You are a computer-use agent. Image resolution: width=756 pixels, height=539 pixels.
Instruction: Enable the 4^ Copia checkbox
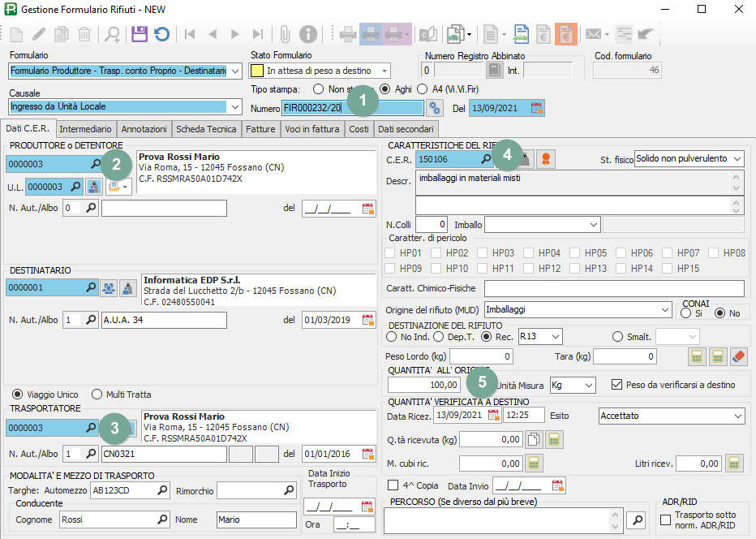394,485
